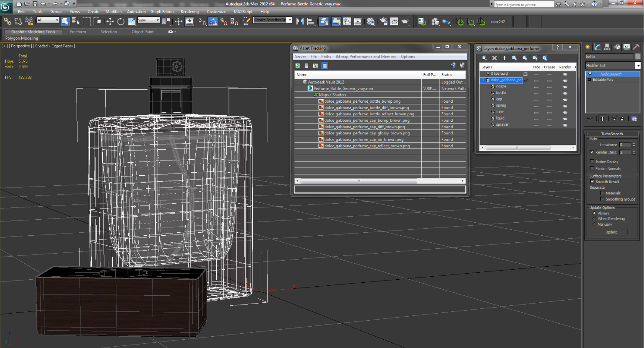644x348 pixels.
Task: Click Delete Layer X icon in Layer dialog
Action: [x=494, y=58]
